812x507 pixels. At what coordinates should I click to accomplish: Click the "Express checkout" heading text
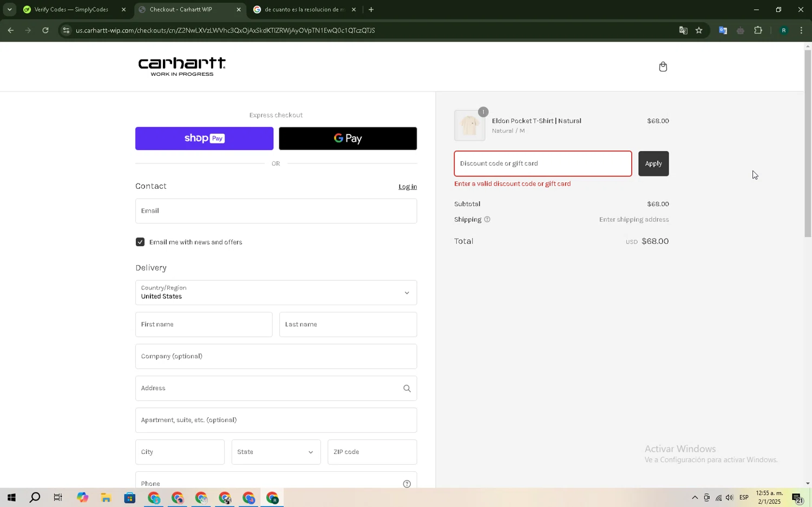coord(276,115)
